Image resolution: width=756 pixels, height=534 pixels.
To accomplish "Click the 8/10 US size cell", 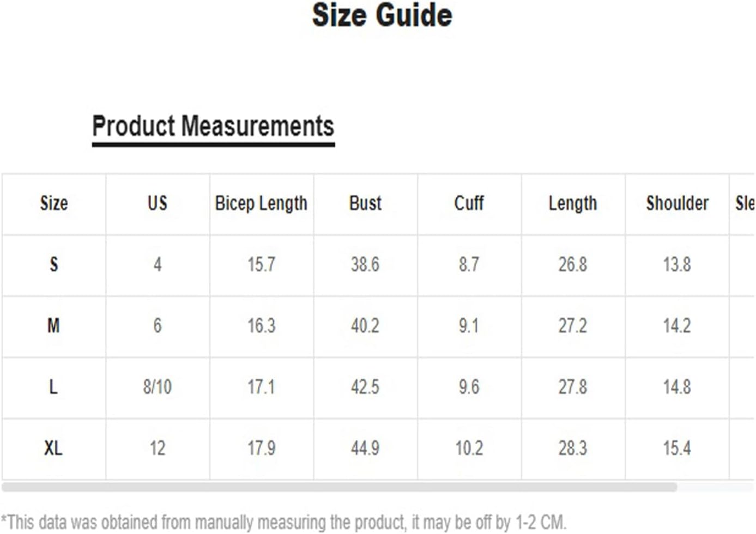I will click(x=158, y=387).
